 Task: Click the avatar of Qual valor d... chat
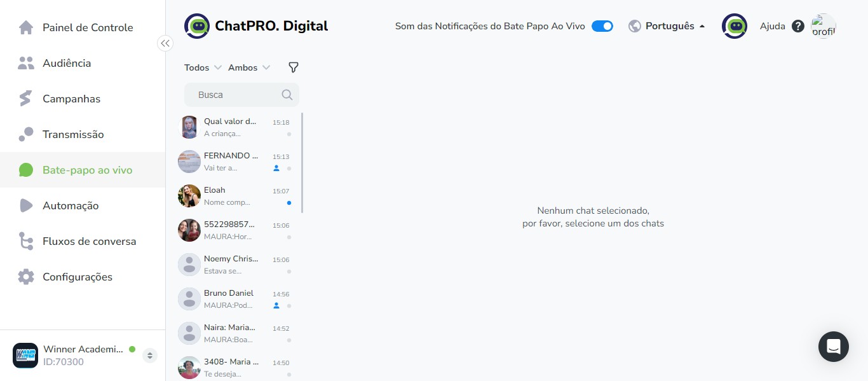[x=189, y=127]
